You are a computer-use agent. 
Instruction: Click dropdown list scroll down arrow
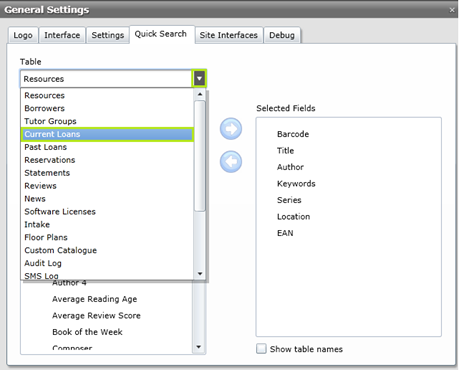pos(200,274)
